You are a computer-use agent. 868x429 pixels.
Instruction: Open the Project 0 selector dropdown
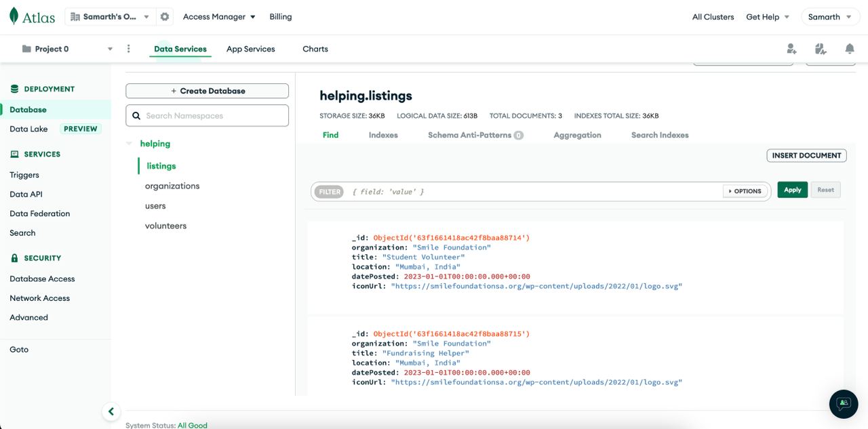click(66, 49)
